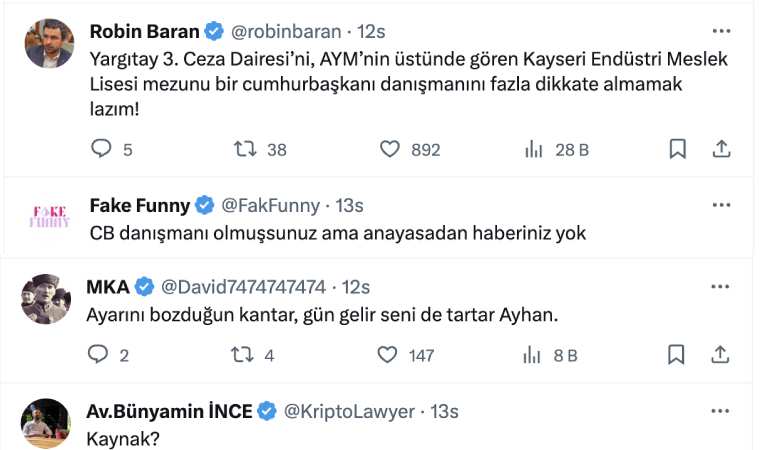Open more options for MKA's tweet
The width and height of the screenshot is (760, 450).
721,286
